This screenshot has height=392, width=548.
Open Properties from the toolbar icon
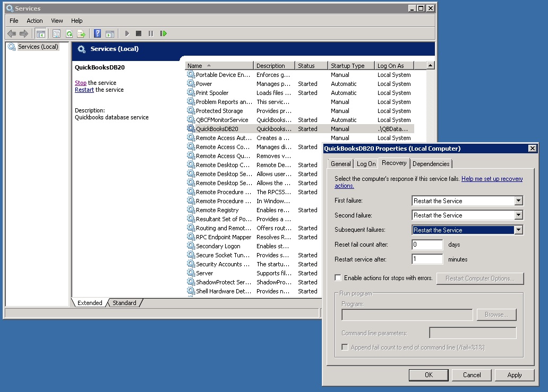(x=56, y=33)
